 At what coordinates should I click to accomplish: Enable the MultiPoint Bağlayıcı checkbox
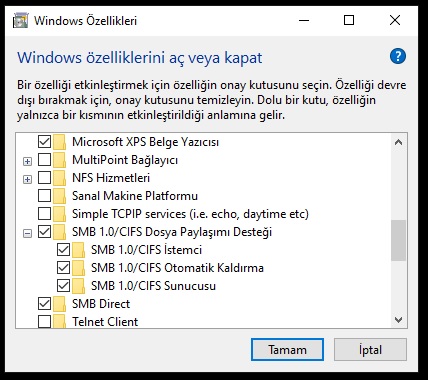44,160
